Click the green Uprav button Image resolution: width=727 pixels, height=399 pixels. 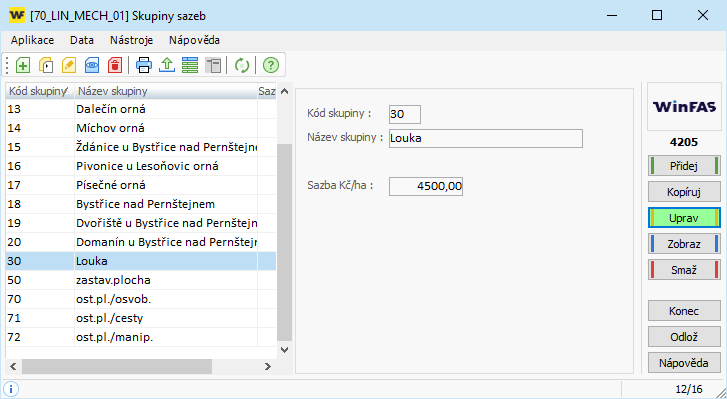pyautogui.click(x=684, y=218)
